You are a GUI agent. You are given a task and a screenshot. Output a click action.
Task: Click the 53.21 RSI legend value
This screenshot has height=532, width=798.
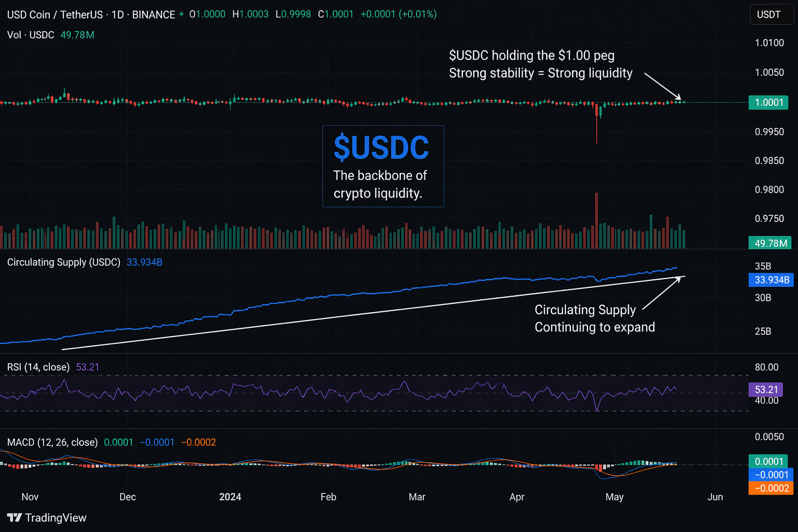[88, 367]
